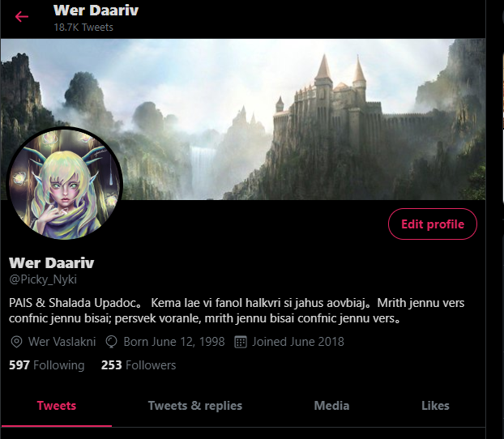The width and height of the screenshot is (504, 439).
Task: Click the location pin icon
Action: point(16,342)
